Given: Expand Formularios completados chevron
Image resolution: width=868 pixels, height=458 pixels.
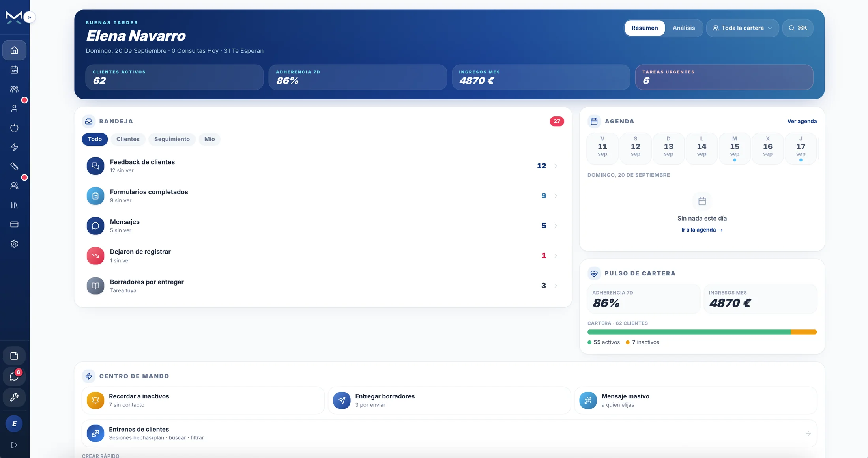Looking at the screenshot, I should (x=556, y=196).
